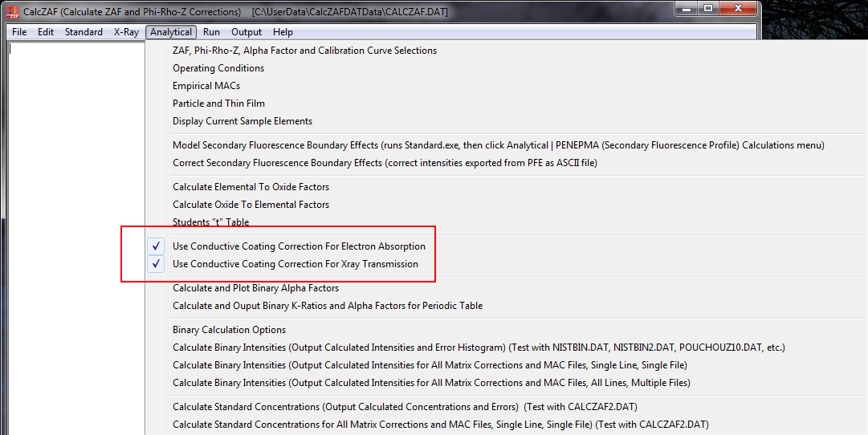Toggle Conductive Coating Correction For Xray Transmission
The width and height of the screenshot is (868, 435).
(295, 264)
